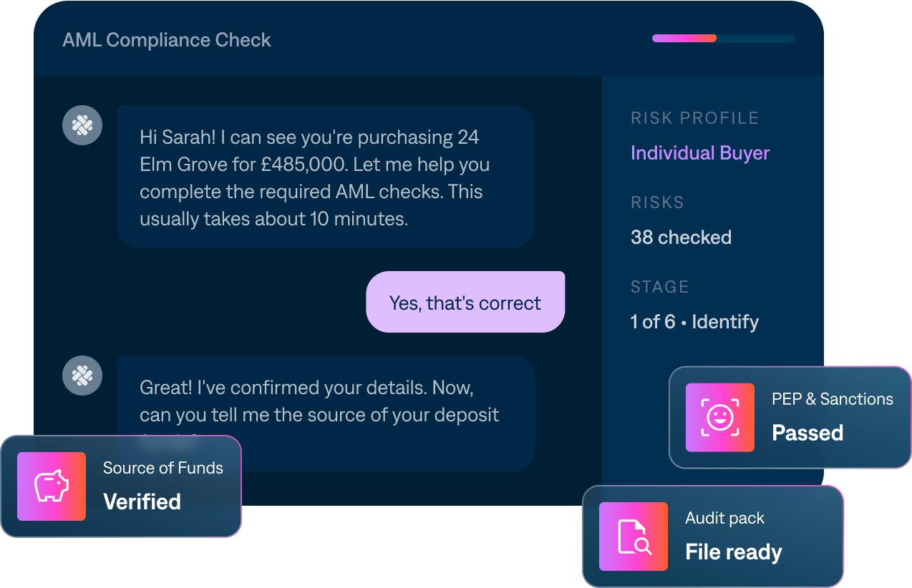Screen dimensions: 912x588
Task: Open the PEP & Sanctions "Passed" status
Action: 807,433
